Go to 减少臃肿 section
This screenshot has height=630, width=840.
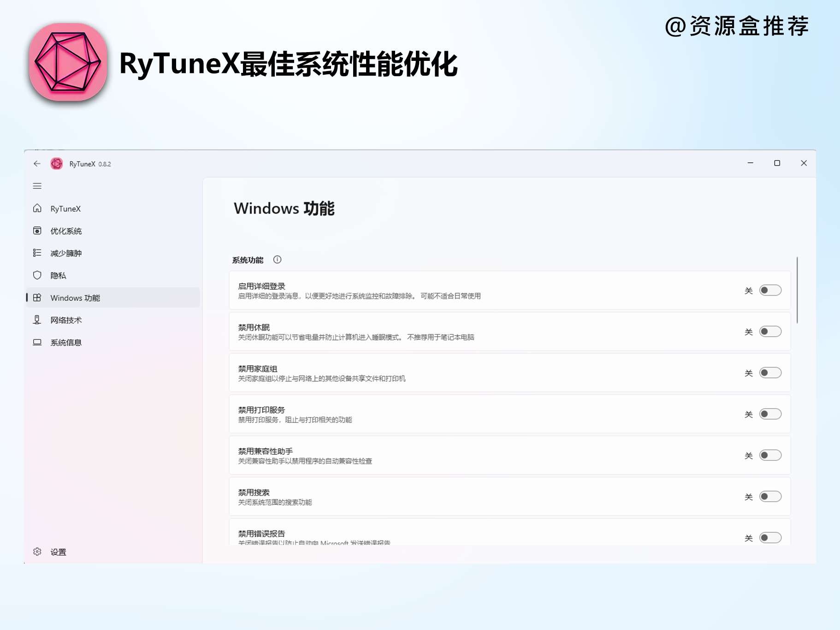pos(113,253)
